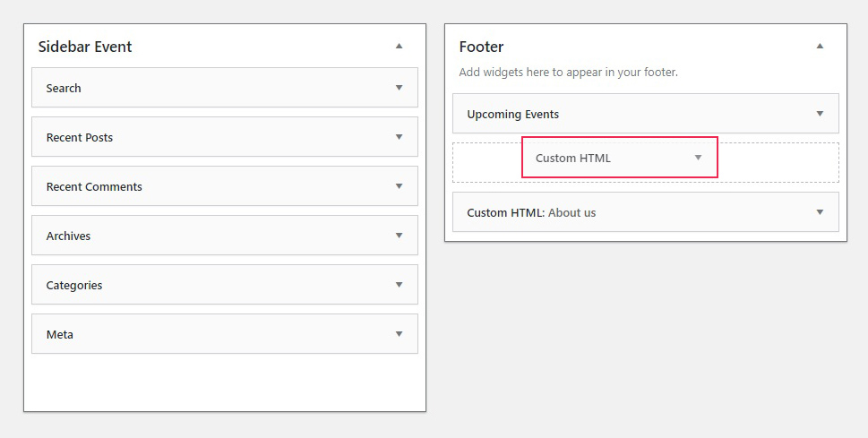This screenshot has width=868, height=438.
Task: Open the Categories widget arrow
Action: pos(400,285)
